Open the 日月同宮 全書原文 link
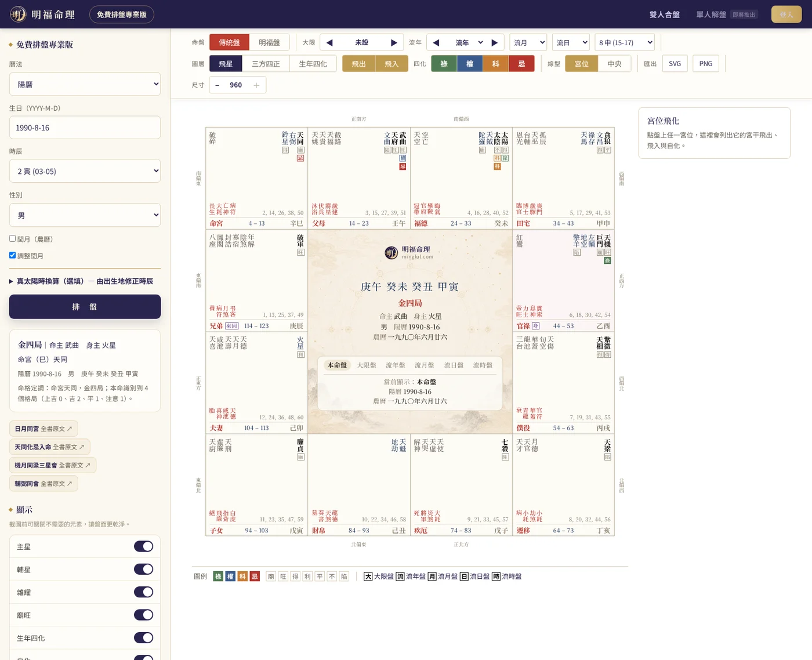 (x=43, y=429)
